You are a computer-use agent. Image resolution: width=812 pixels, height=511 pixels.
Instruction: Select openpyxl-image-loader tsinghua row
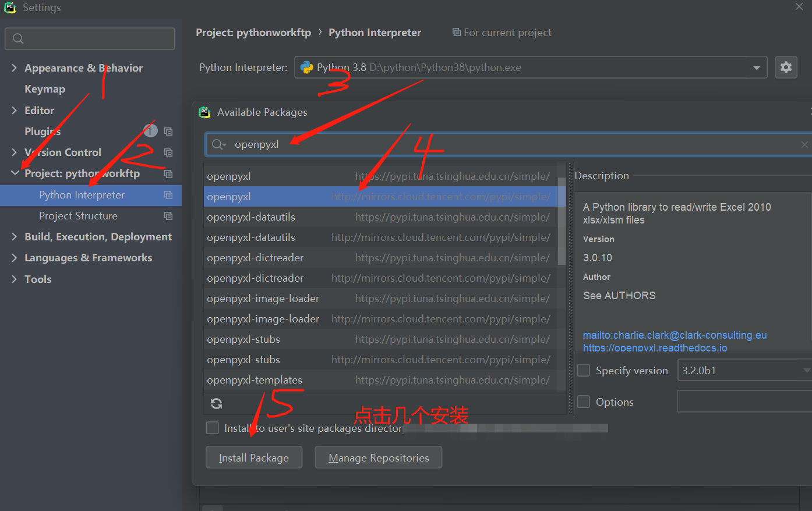coord(380,299)
